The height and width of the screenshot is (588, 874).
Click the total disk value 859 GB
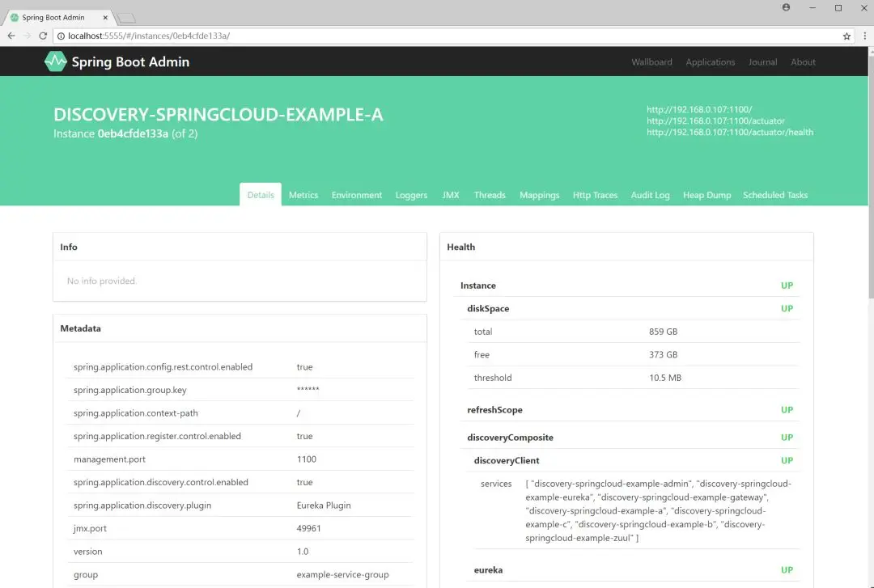(663, 332)
